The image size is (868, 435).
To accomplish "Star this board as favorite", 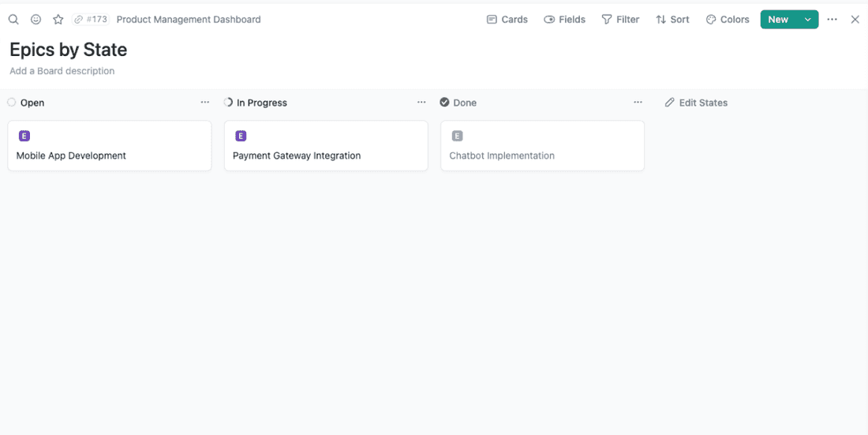I will (x=58, y=20).
